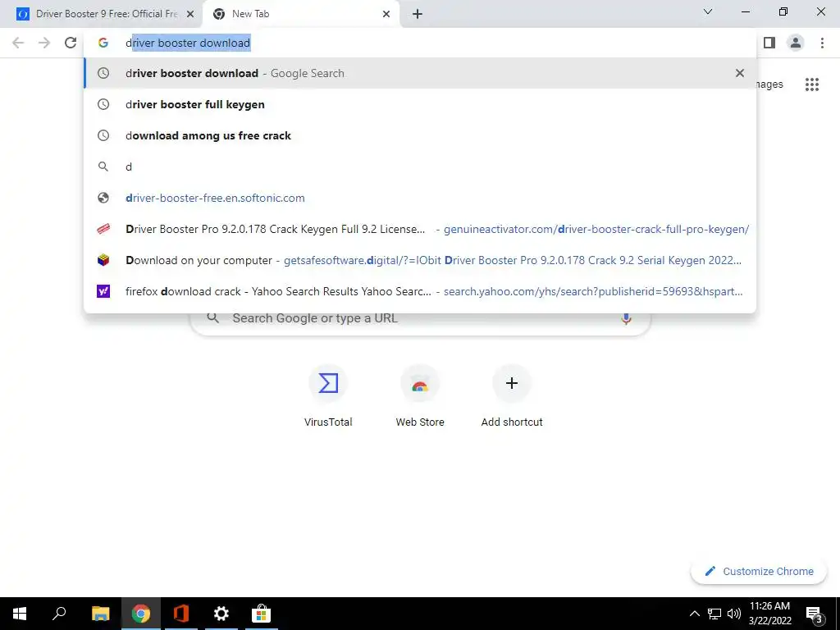The image size is (840, 630).
Task: Open the notification center icon
Action: click(815, 614)
